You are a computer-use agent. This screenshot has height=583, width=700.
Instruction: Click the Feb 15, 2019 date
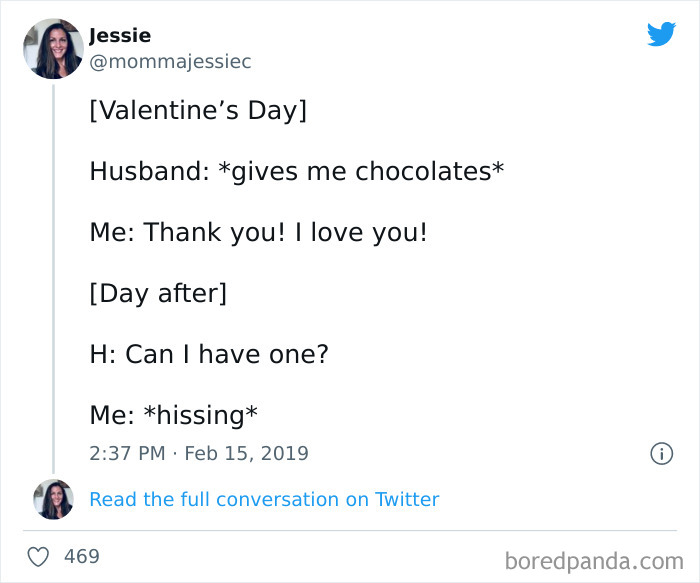click(x=245, y=453)
